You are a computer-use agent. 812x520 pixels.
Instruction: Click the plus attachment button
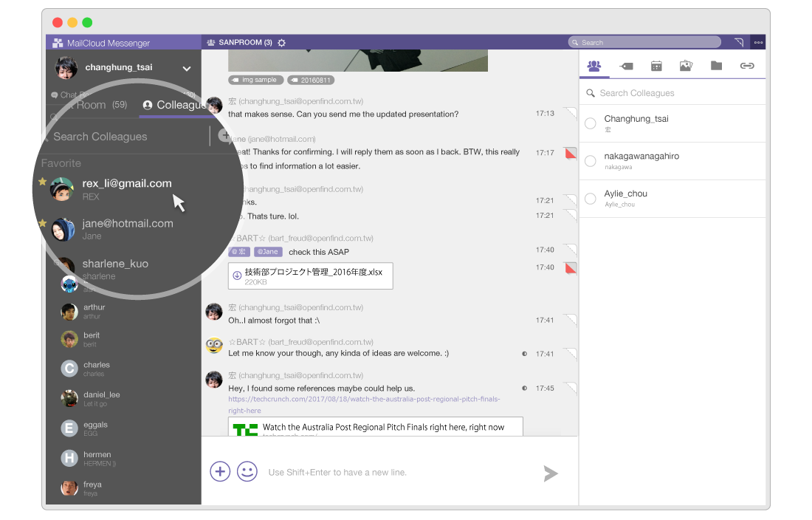click(220, 471)
